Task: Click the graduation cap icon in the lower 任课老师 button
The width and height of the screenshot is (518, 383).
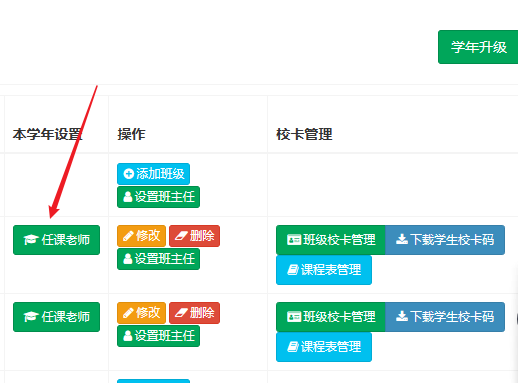Action: point(31,317)
